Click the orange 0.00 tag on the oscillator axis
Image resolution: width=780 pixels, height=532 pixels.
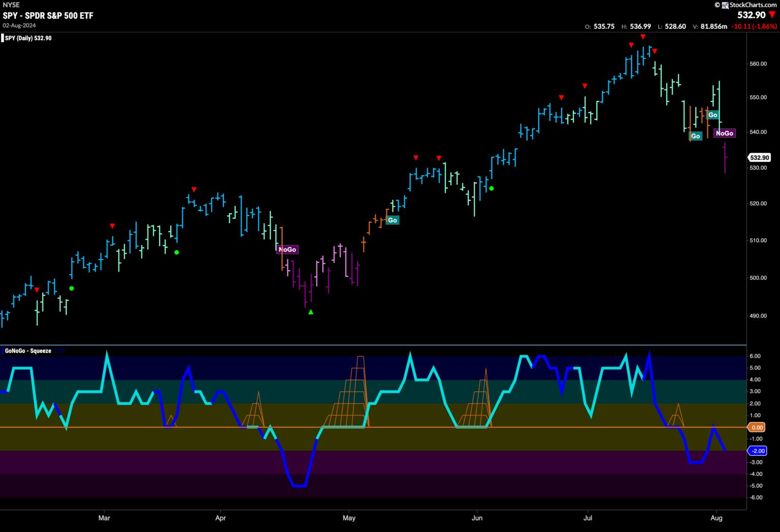[757, 427]
